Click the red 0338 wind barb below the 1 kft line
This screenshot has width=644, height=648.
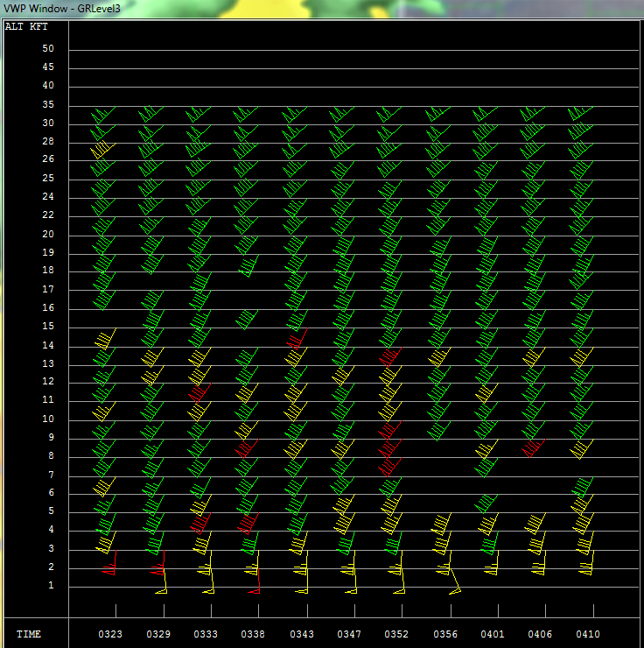255,581
